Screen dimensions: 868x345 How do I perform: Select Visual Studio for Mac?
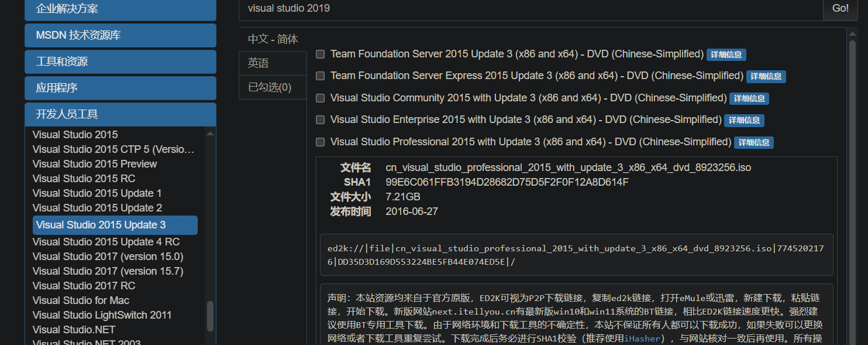tap(81, 300)
